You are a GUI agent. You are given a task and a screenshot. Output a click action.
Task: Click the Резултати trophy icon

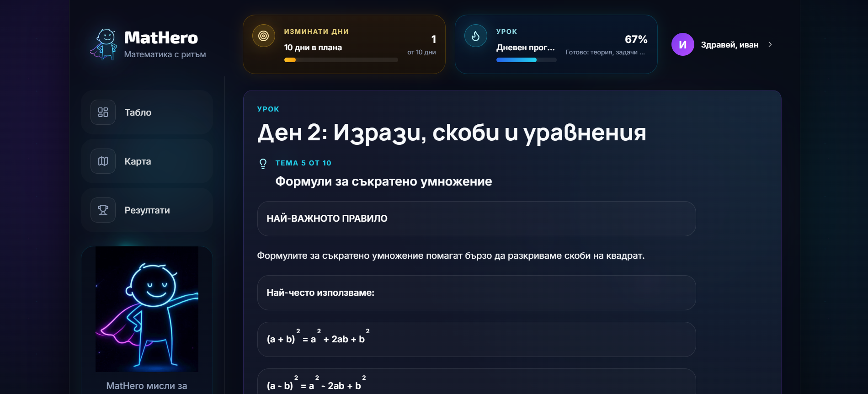pos(103,210)
